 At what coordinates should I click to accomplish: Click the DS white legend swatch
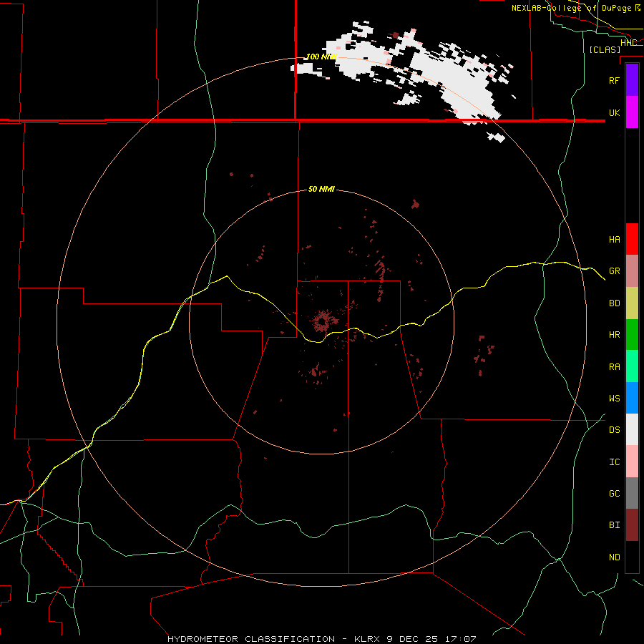632,429
